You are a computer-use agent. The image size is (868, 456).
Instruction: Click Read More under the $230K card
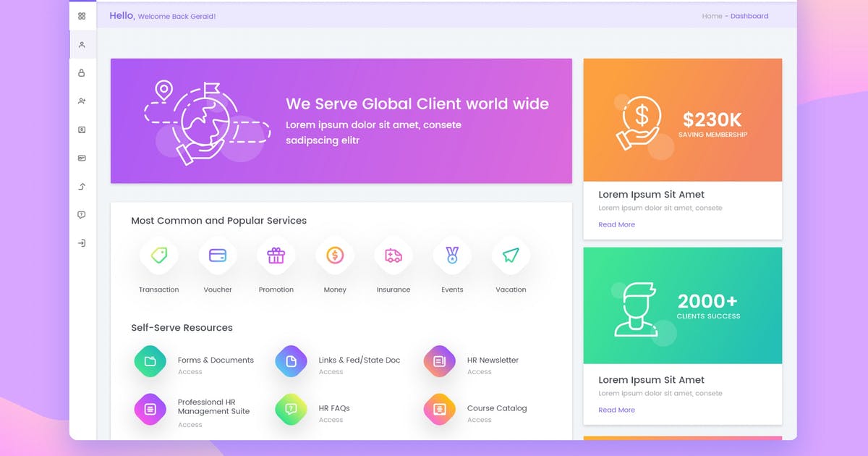click(616, 224)
